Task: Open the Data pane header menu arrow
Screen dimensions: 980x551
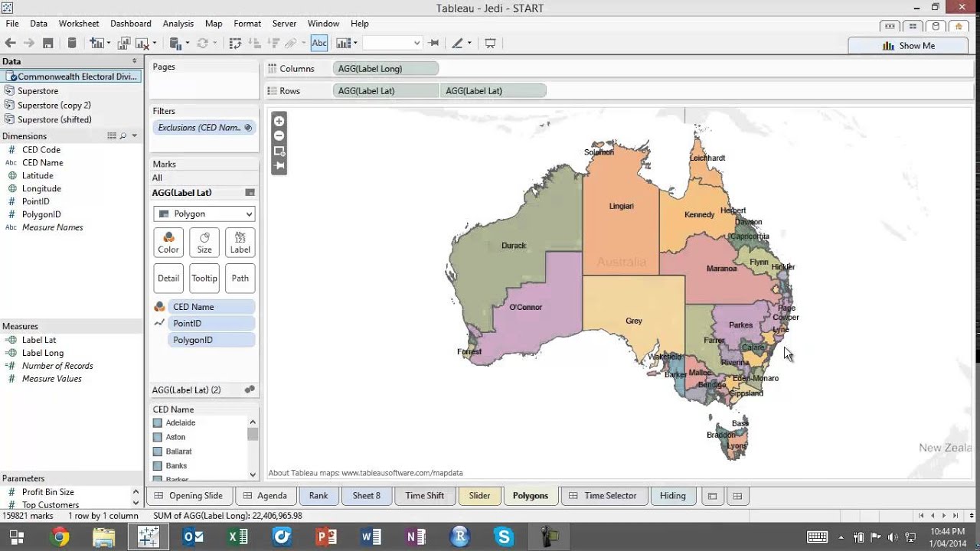Action: (135, 61)
